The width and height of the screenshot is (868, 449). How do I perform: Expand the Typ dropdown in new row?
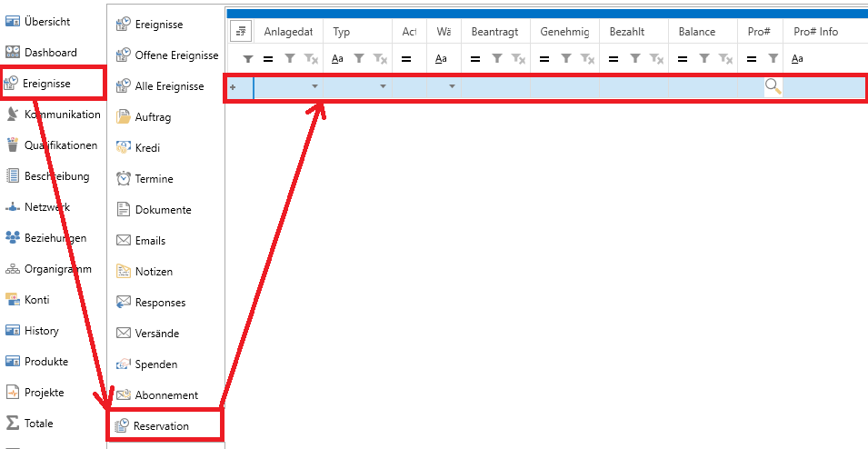tap(383, 87)
